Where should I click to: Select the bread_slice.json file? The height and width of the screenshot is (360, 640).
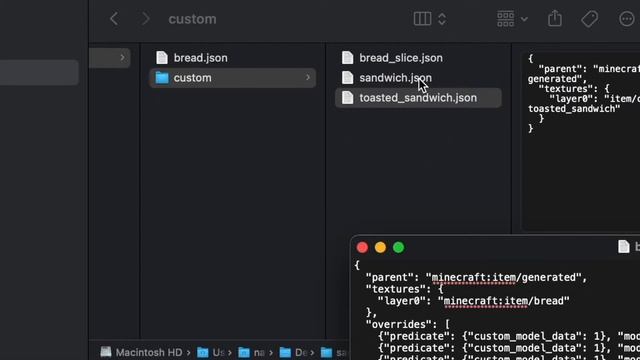tap(418, 58)
